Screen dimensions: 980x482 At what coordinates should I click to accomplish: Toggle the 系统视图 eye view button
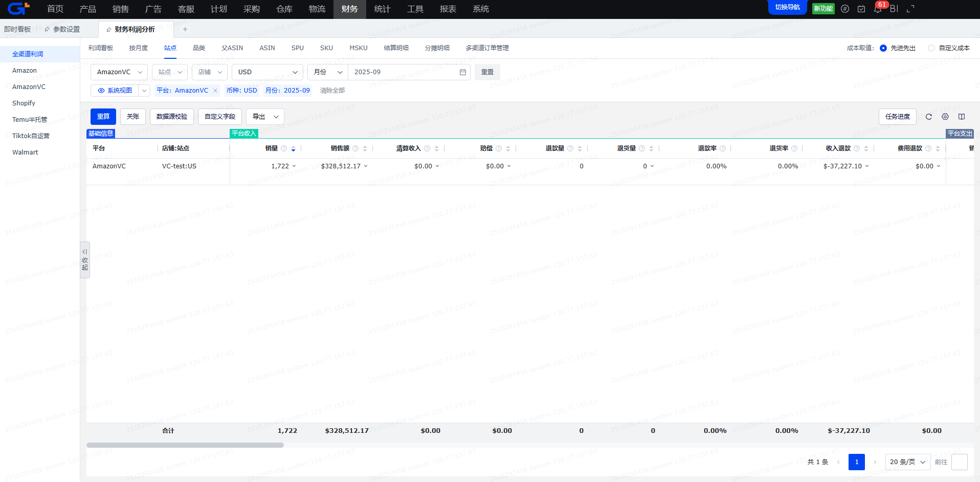115,91
